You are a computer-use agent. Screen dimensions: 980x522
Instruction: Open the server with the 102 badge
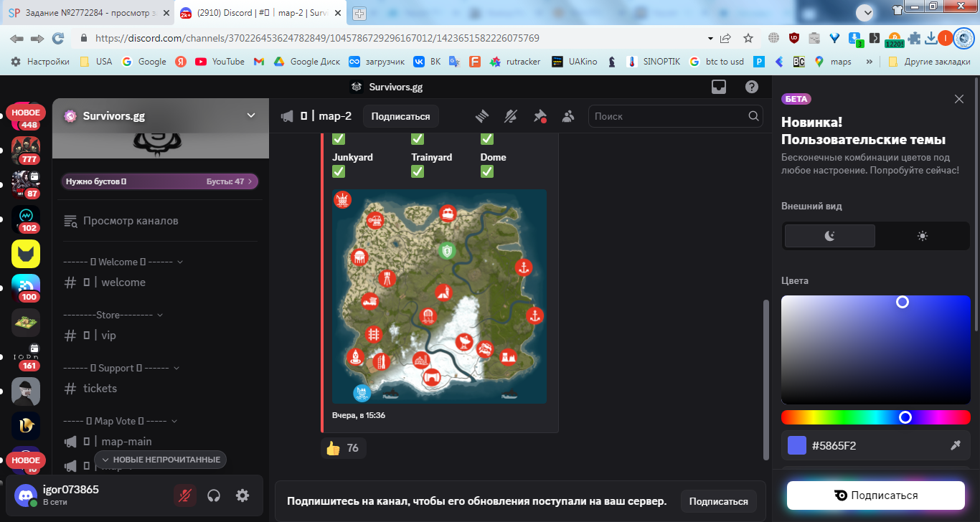pos(26,219)
